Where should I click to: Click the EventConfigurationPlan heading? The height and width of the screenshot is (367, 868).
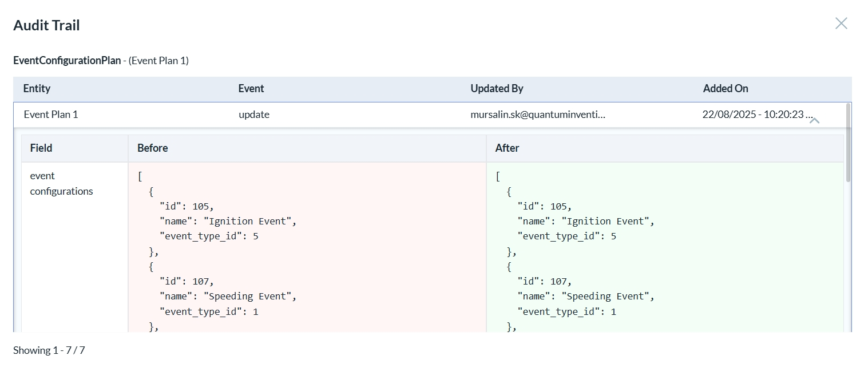pos(67,61)
